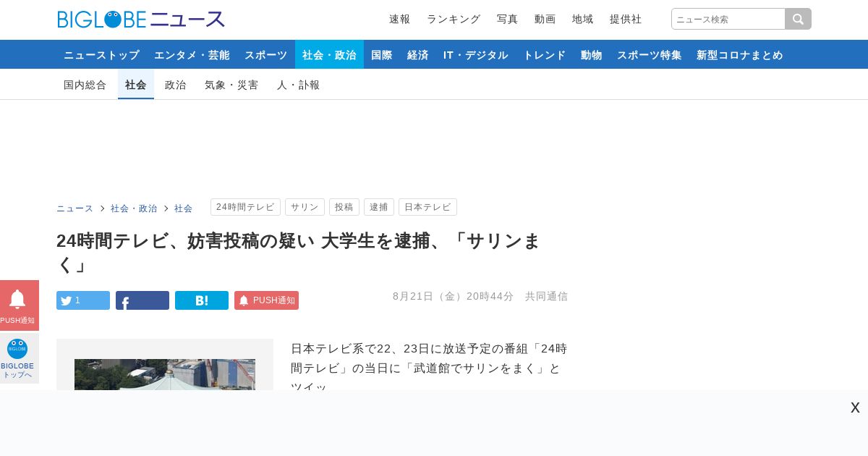Click the BIGLOBE News logo
The height and width of the screenshot is (456, 868).
[x=141, y=20]
